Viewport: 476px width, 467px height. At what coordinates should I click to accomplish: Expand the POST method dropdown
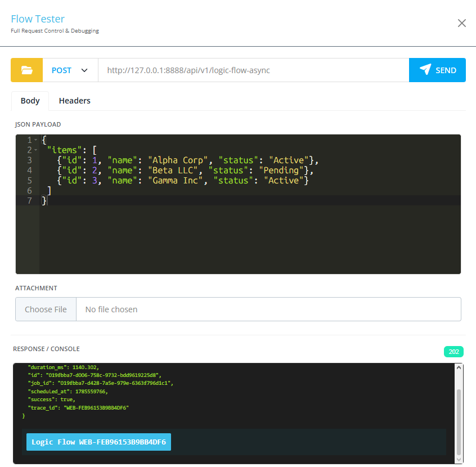(x=70, y=70)
